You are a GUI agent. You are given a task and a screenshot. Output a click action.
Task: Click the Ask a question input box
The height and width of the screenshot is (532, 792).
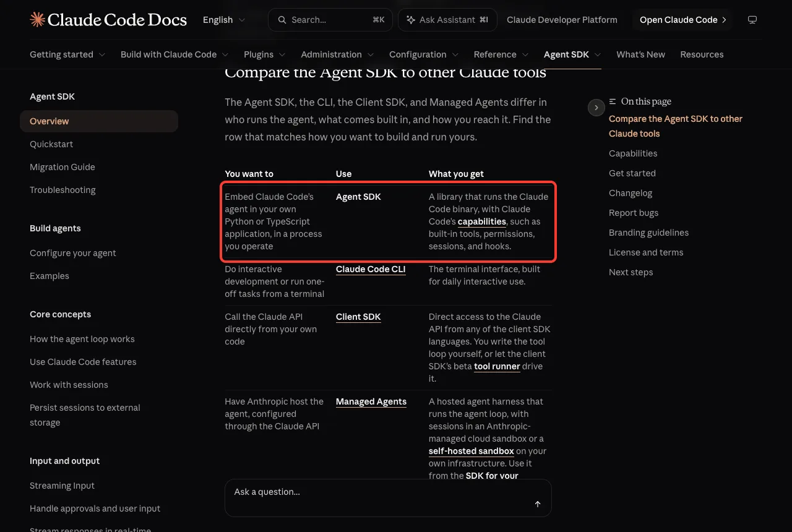(x=388, y=497)
